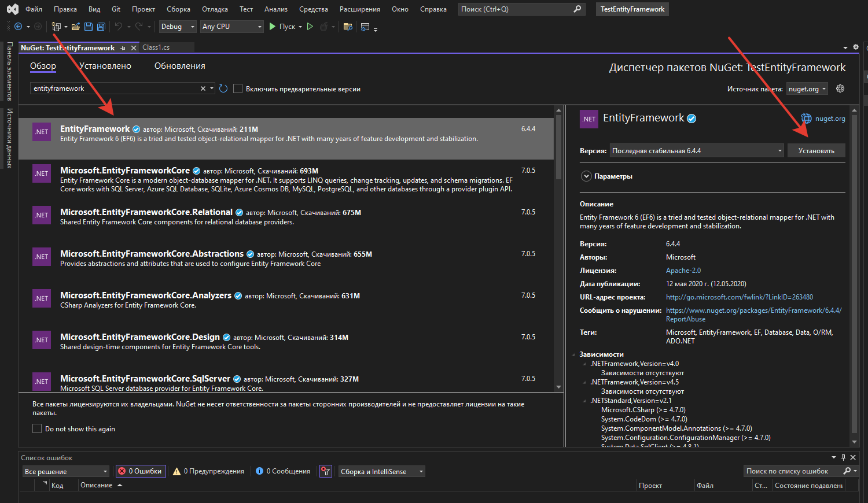Toggle the 0 Ошибки errors filter

(x=141, y=471)
